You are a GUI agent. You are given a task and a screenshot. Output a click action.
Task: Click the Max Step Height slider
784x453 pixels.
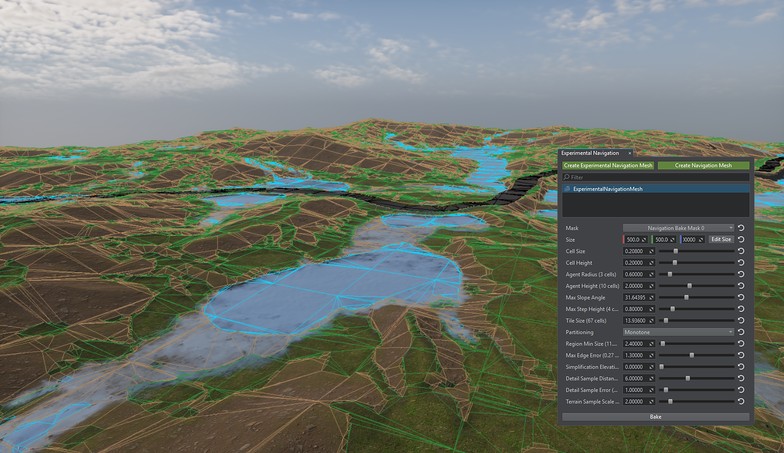tap(696, 309)
